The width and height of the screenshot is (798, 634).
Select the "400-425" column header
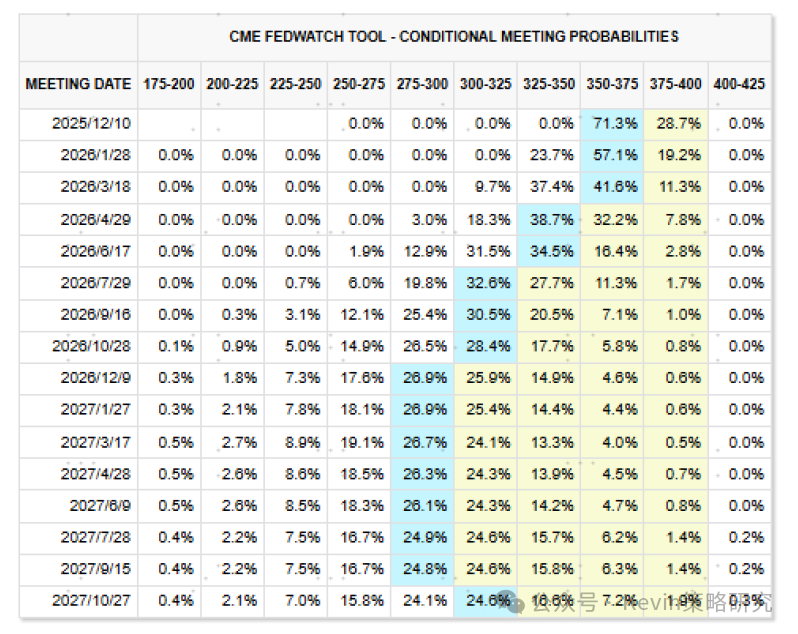point(739,84)
